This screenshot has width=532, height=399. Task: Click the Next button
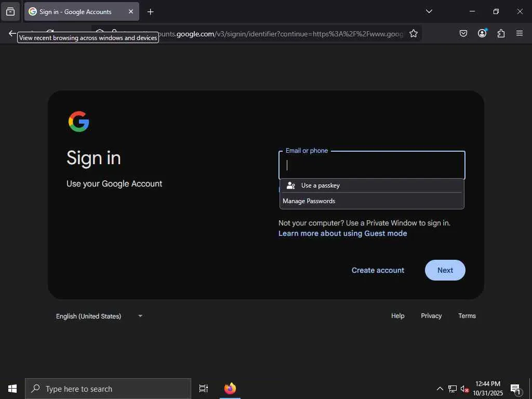(x=445, y=270)
